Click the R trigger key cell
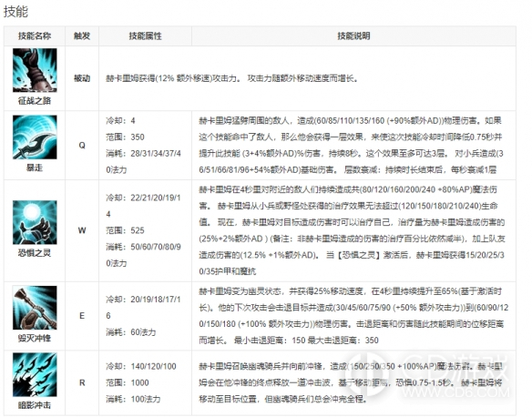 coord(82,382)
